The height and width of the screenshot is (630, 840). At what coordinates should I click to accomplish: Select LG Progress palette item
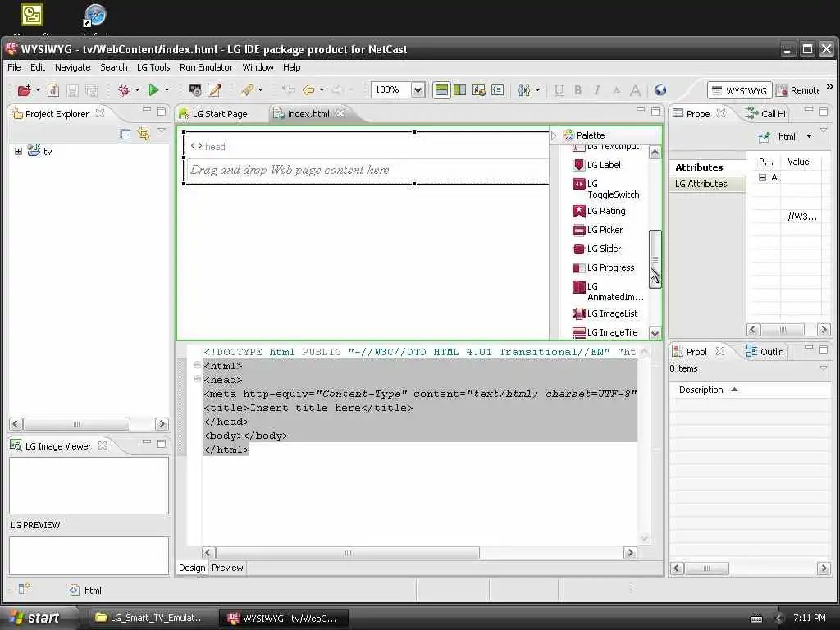point(603,267)
